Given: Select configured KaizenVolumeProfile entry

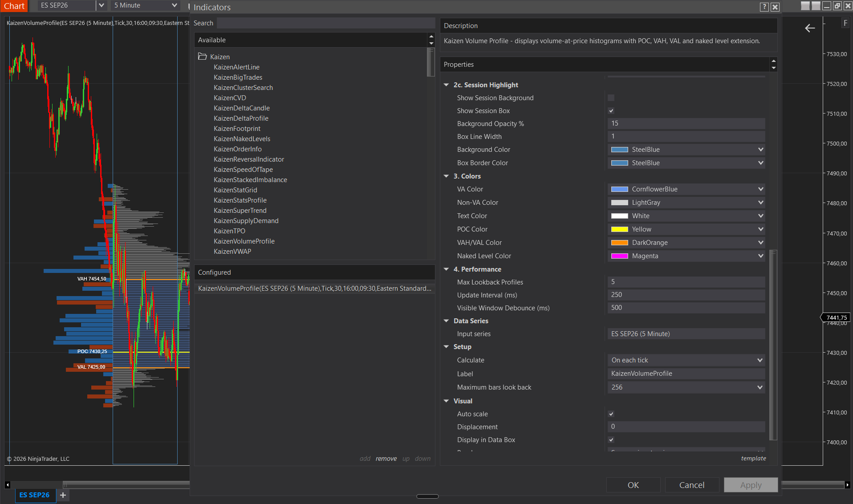Looking at the screenshot, I should coord(315,289).
